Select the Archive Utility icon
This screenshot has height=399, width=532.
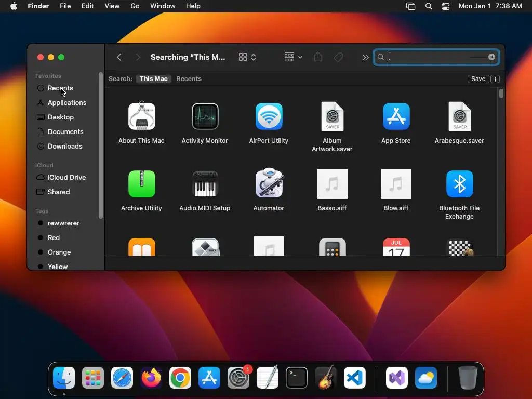coord(141,184)
